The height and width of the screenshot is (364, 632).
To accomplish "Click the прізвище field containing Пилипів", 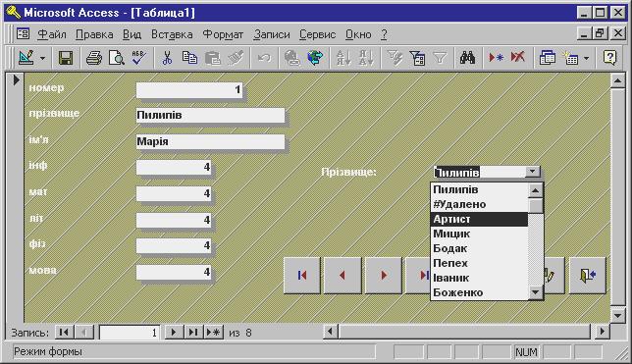I will point(210,116).
